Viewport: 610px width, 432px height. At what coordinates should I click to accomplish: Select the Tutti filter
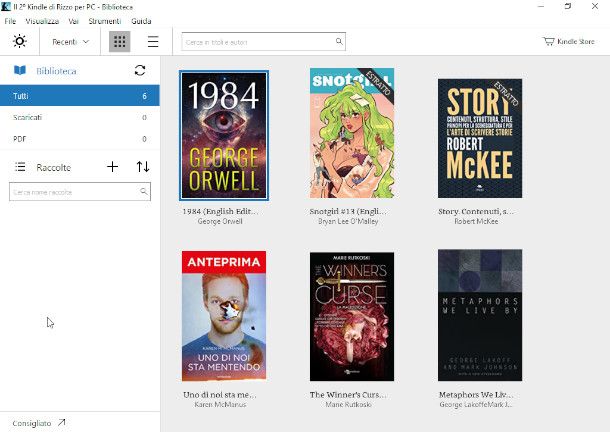[80, 96]
